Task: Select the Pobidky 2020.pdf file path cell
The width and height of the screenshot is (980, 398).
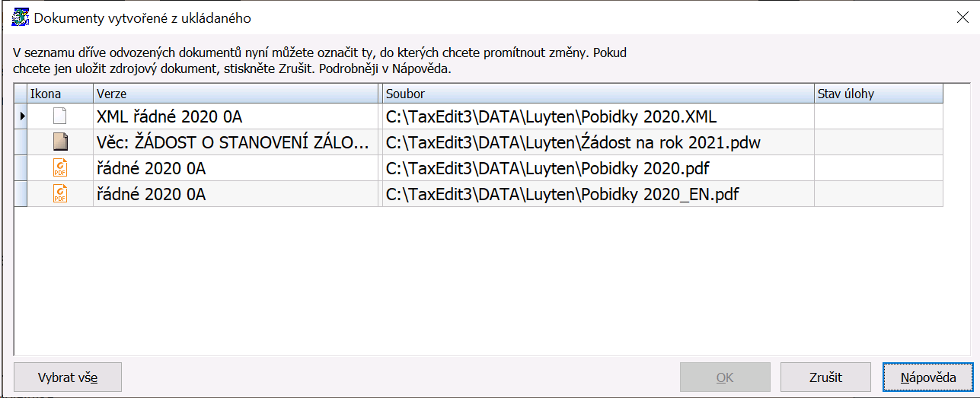Action: 598,168
